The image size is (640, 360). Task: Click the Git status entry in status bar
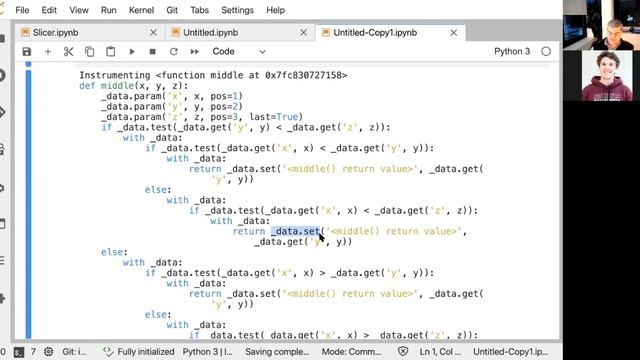click(x=74, y=352)
